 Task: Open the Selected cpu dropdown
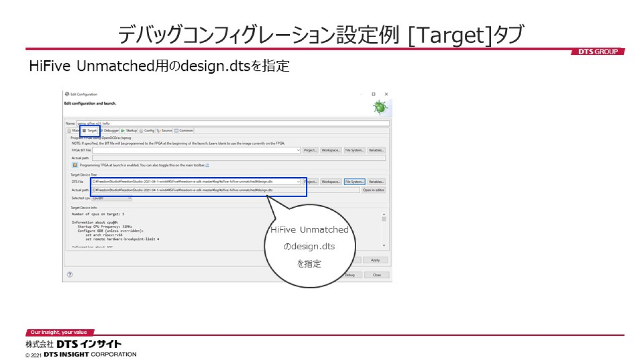(112, 198)
